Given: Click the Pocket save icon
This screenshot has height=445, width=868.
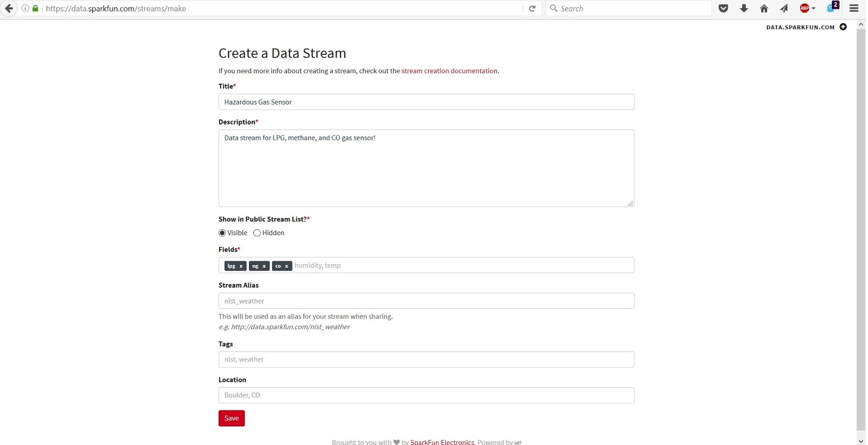Looking at the screenshot, I should tap(723, 8).
